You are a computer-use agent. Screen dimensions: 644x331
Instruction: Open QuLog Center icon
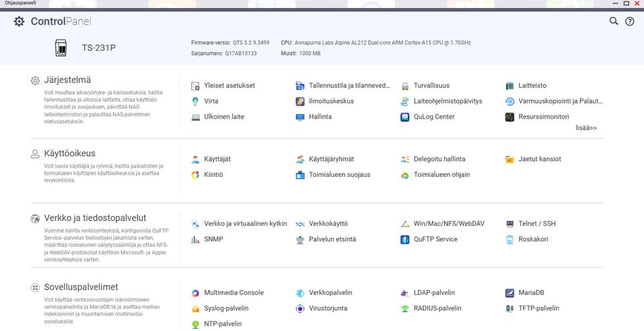click(x=405, y=117)
